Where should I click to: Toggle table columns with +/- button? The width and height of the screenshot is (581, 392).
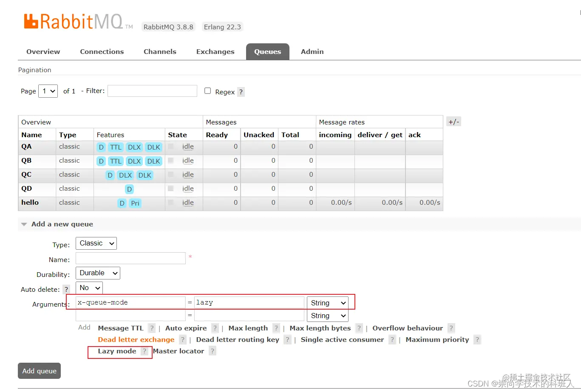point(453,122)
